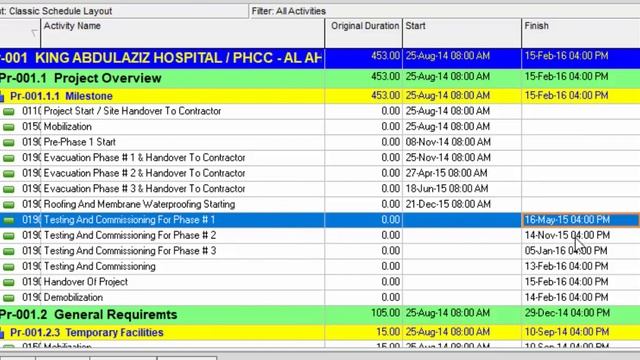640x360 pixels.
Task: Click the icon for Evacuation Phase # 3 row
Action: tap(9, 189)
